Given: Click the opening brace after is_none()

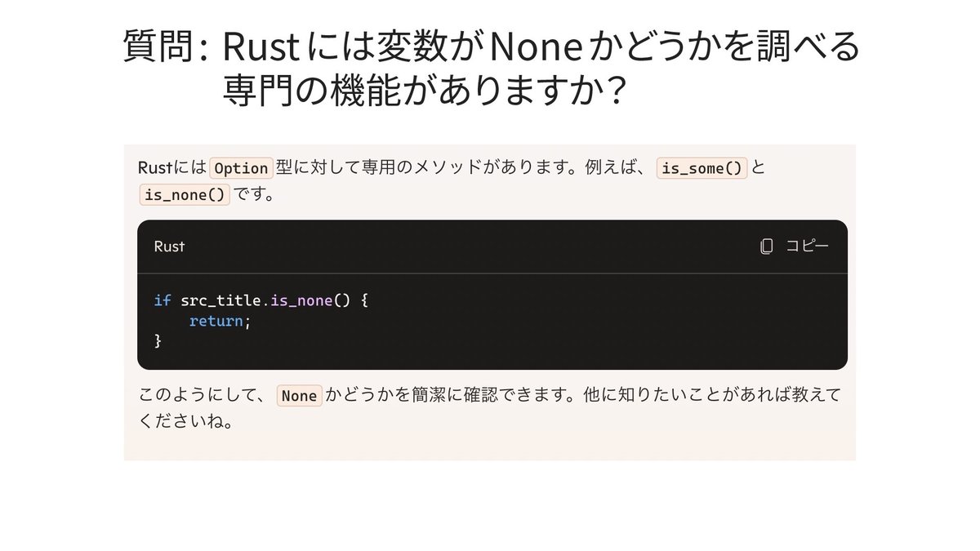Looking at the screenshot, I should pos(364,300).
